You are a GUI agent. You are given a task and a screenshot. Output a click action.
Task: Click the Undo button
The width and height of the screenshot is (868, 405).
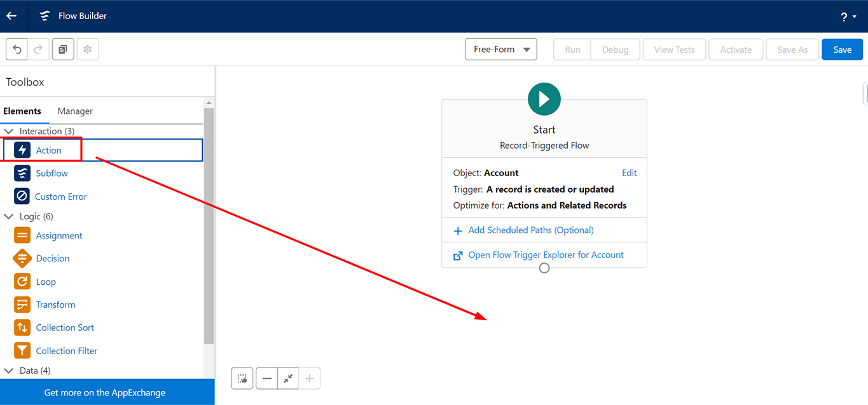pyautogui.click(x=17, y=50)
